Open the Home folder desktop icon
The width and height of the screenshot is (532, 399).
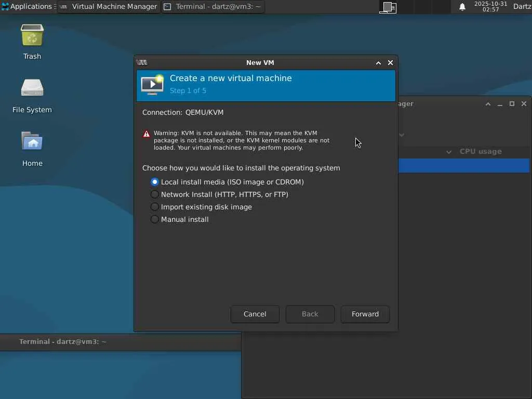coord(32,149)
